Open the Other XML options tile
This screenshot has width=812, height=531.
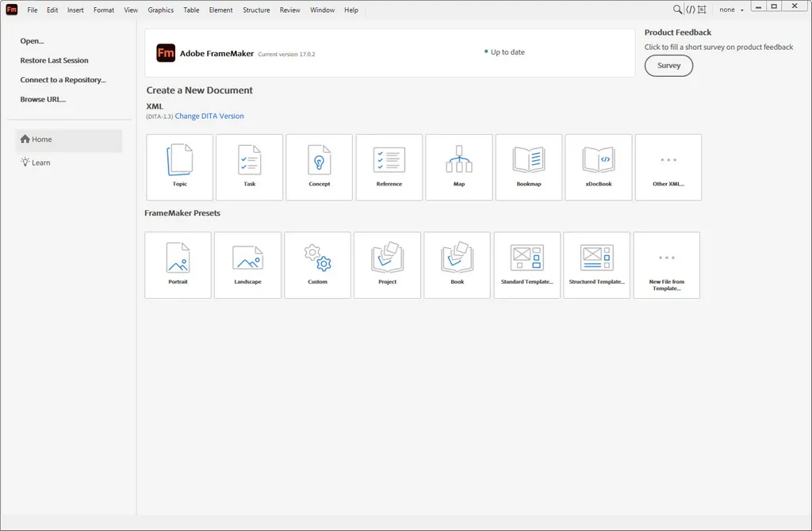tap(668, 167)
